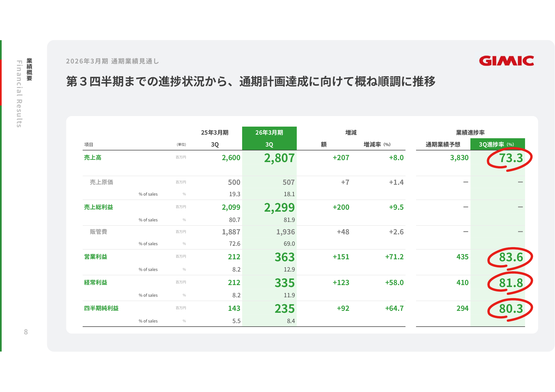Image resolution: width=555 pixels, height=392 pixels.
Task: Click the 2,807 sales figure
Action: pos(279,158)
